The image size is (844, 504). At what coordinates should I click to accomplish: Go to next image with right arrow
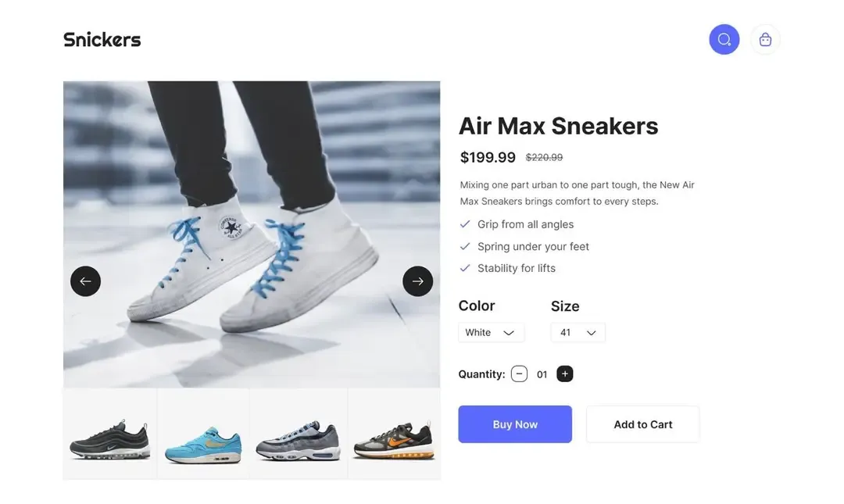click(x=417, y=281)
